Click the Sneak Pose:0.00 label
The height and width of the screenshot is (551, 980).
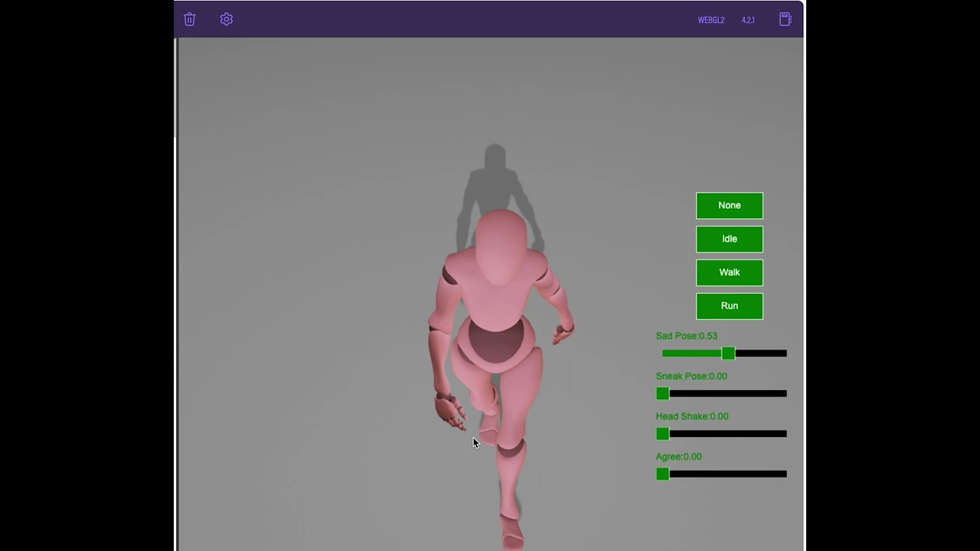(691, 377)
